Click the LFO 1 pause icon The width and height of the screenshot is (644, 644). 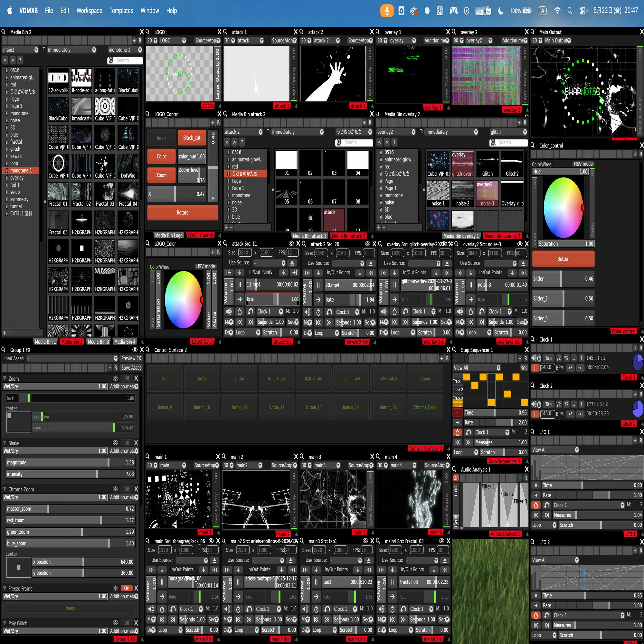536,485
